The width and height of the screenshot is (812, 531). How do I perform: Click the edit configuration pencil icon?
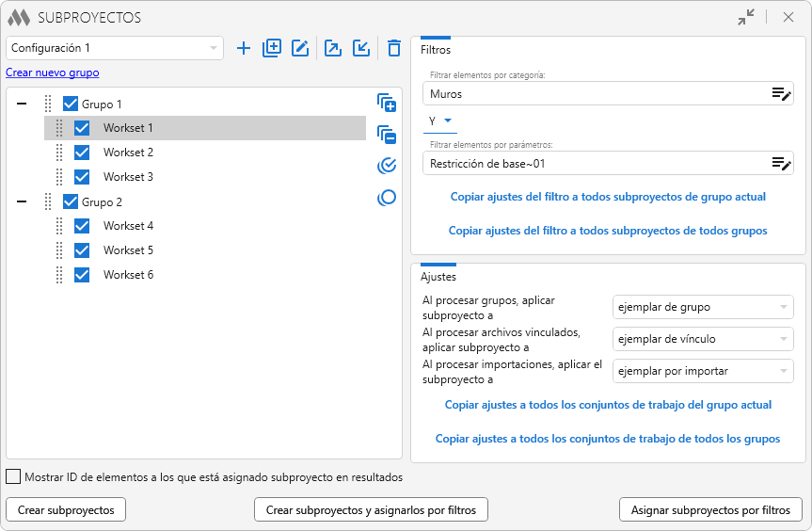tap(300, 48)
